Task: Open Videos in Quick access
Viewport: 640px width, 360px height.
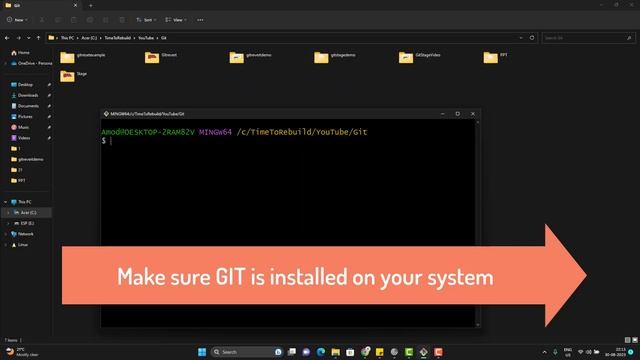Action: 21,138
